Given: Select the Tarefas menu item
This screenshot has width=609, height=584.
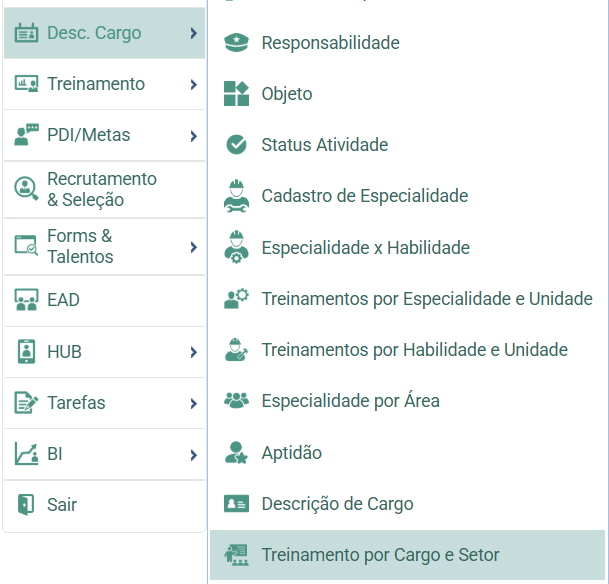Looking at the screenshot, I should [104, 403].
